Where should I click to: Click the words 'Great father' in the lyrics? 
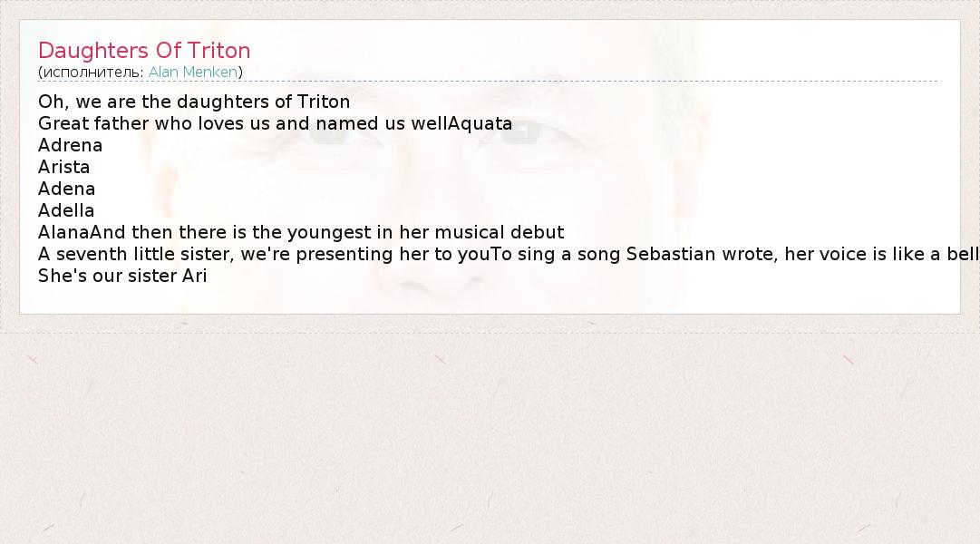(92, 123)
